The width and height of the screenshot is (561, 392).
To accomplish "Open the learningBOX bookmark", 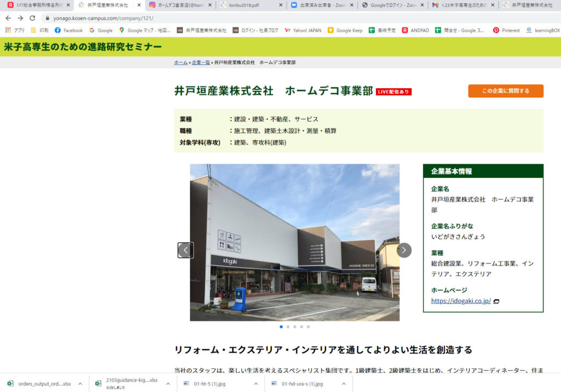I will [543, 31].
